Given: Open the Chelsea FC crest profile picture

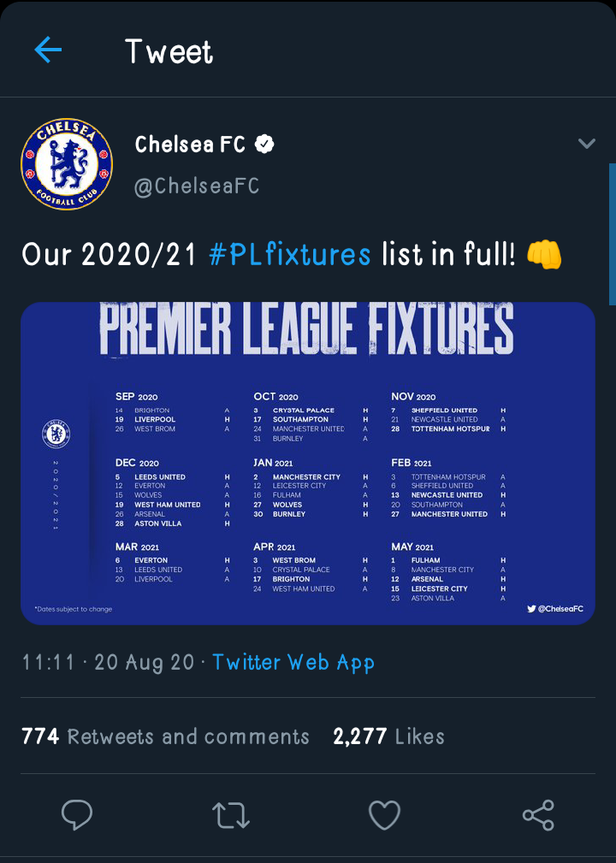Looking at the screenshot, I should [x=67, y=164].
